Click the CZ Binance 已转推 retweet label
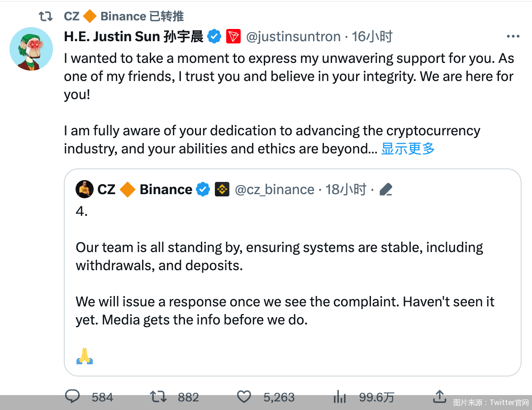 123,16
